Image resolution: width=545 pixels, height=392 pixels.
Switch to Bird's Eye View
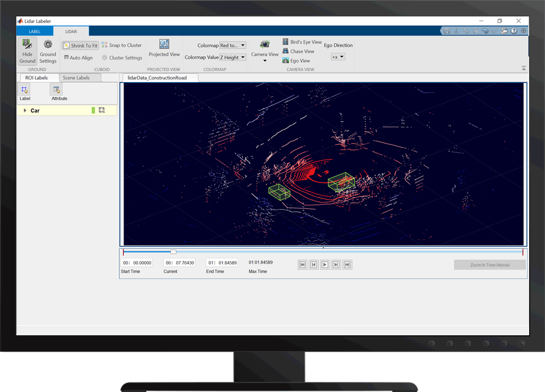tap(302, 41)
